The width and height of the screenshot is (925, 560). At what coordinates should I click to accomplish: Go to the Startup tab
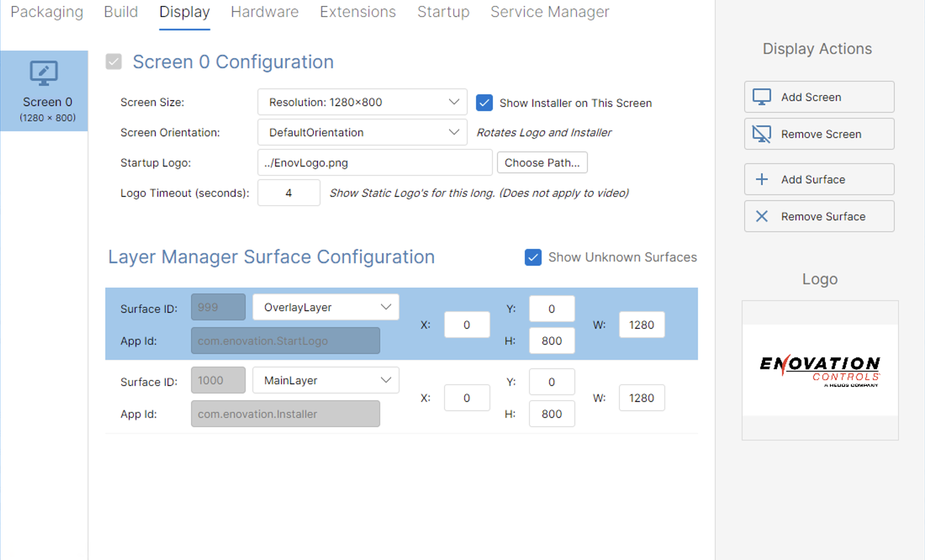(x=443, y=12)
